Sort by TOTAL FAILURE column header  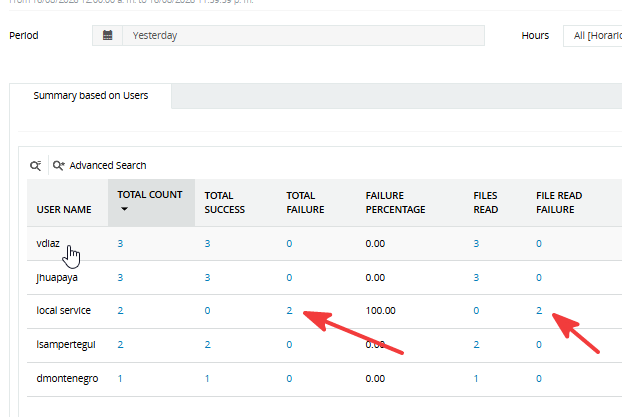coord(305,202)
